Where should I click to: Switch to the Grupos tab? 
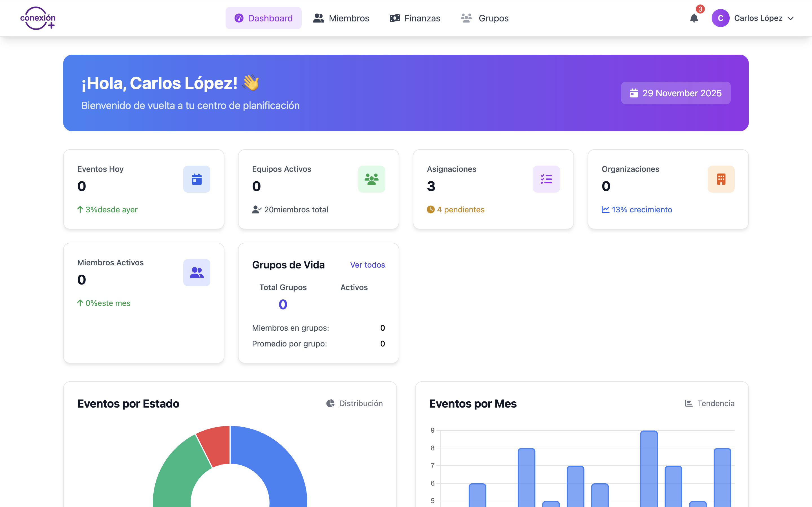click(x=484, y=18)
